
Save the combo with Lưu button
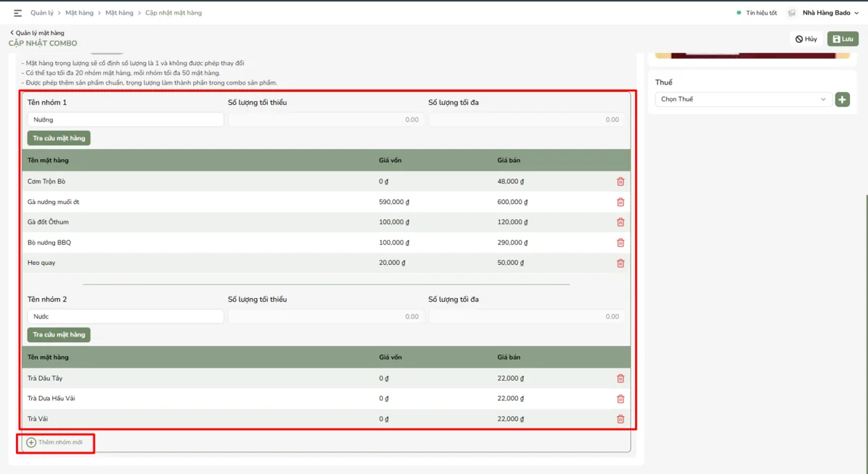pyautogui.click(x=843, y=39)
